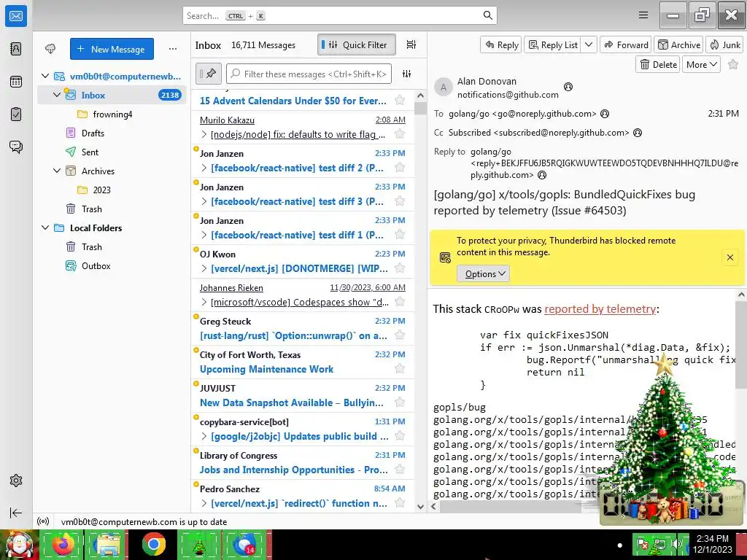Click the Christmas tree taskbar icon
Viewport: 747px width, 560px height.
[199, 544]
